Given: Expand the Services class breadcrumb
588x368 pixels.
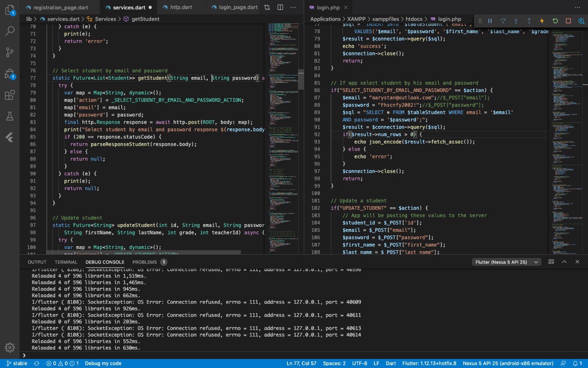Looking at the screenshot, I should pyautogui.click(x=102, y=19).
